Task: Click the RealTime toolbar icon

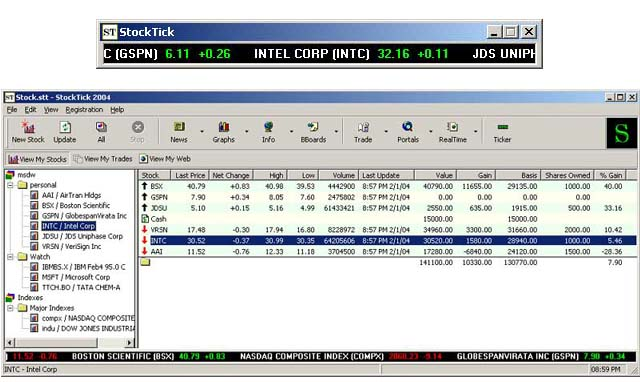Action: [452, 127]
